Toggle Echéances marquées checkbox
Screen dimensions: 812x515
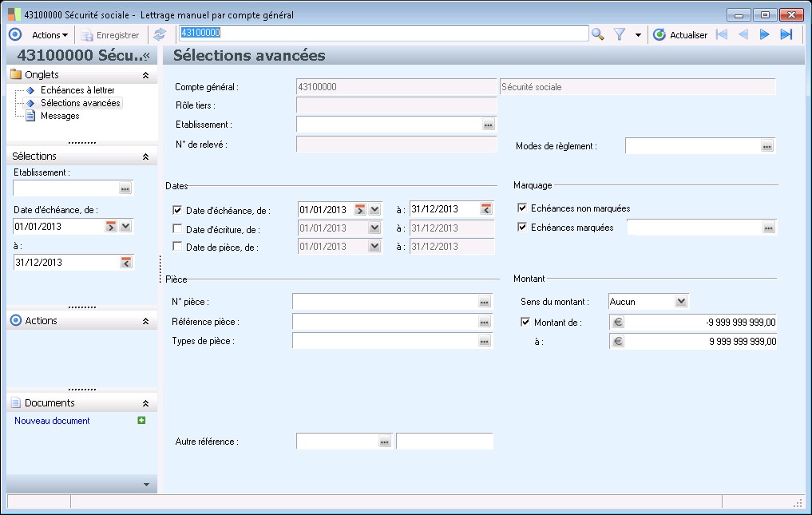(522, 227)
